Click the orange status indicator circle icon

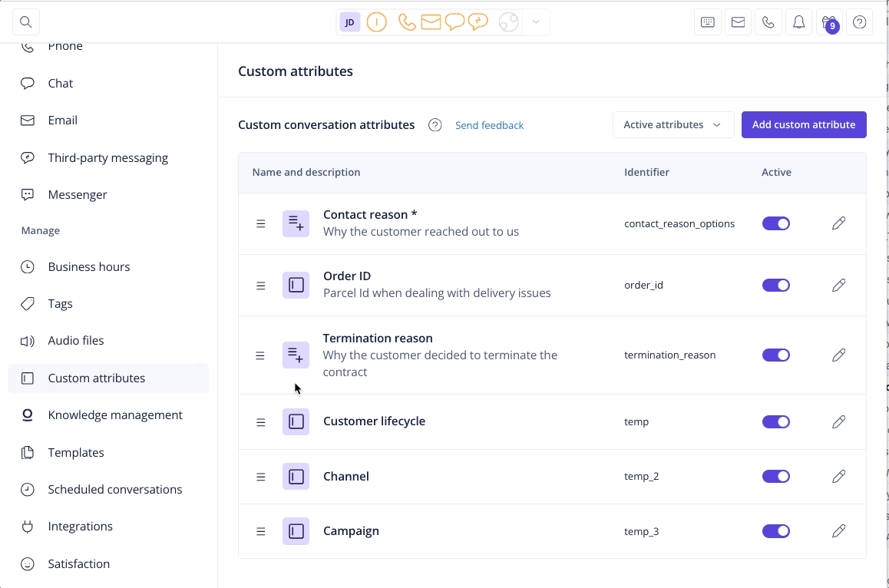coord(376,22)
